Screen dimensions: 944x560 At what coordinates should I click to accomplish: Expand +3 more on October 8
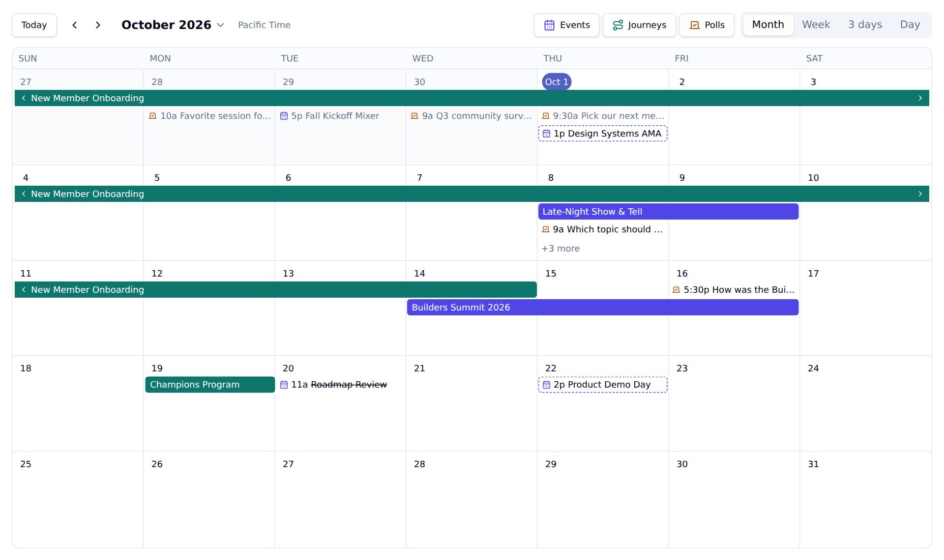560,249
